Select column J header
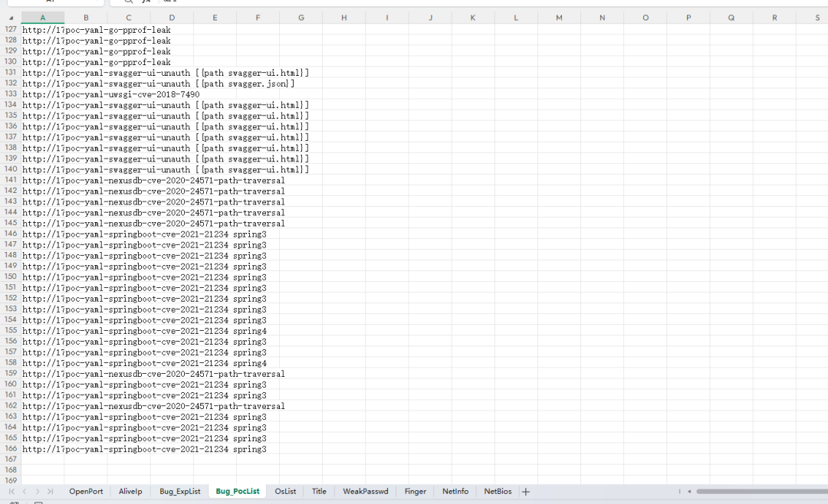This screenshot has width=828, height=504. coord(430,18)
